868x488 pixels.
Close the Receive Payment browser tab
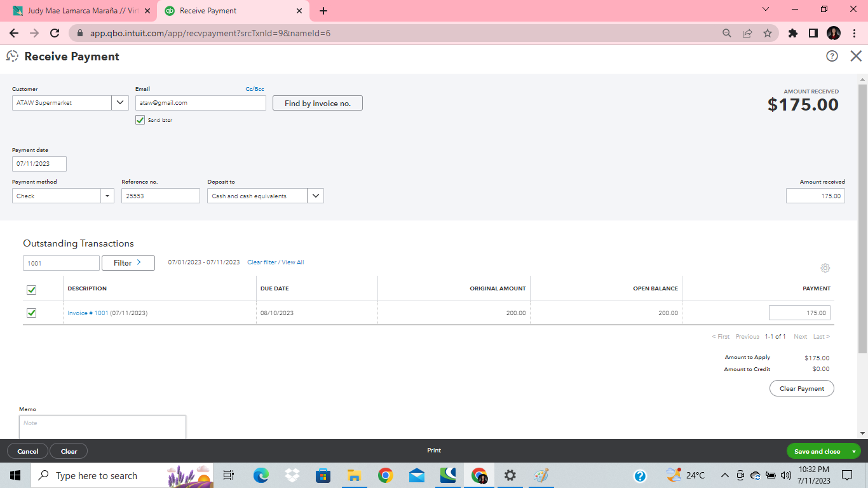click(299, 11)
